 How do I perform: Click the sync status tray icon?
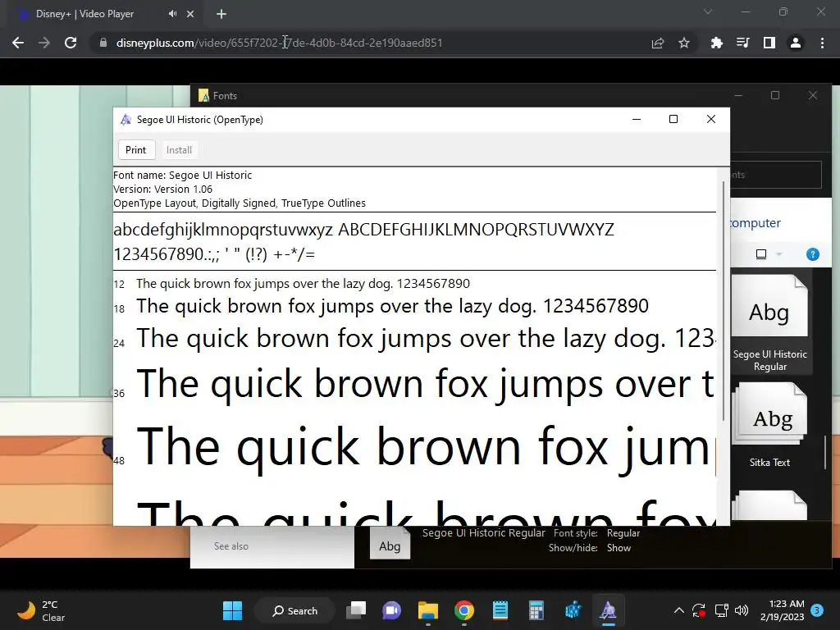click(x=699, y=610)
